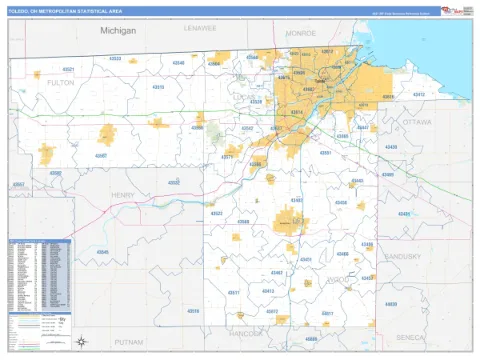
Task: Click the OTTAWA county label
Action: pos(417,122)
